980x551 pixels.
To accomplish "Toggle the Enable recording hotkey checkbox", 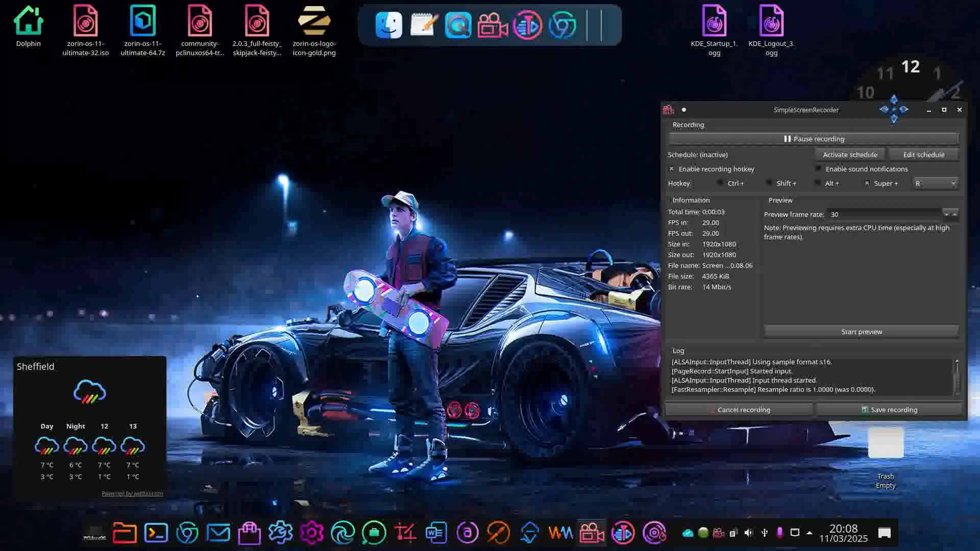I will [x=671, y=169].
